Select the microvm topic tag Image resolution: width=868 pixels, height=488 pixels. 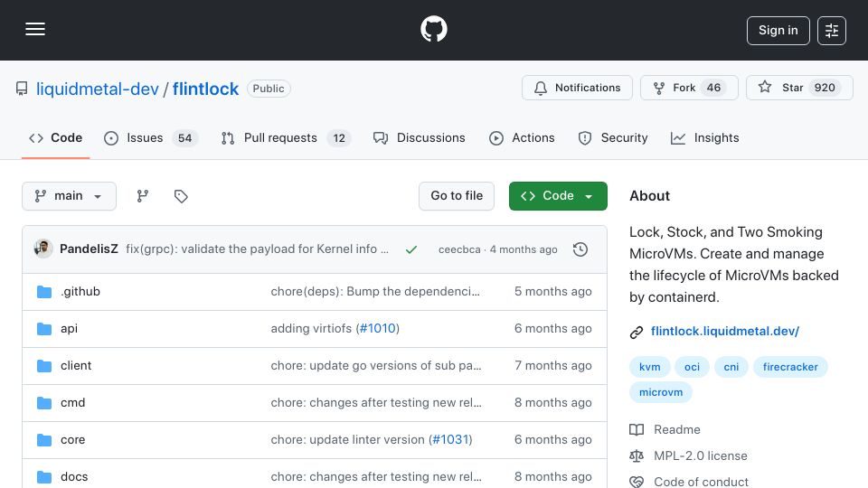click(661, 392)
